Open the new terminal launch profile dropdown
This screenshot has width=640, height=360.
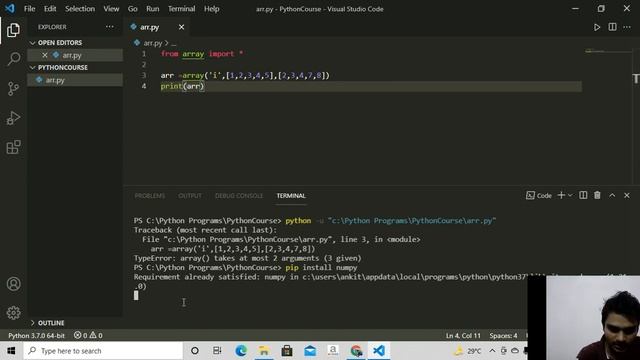[570, 196]
